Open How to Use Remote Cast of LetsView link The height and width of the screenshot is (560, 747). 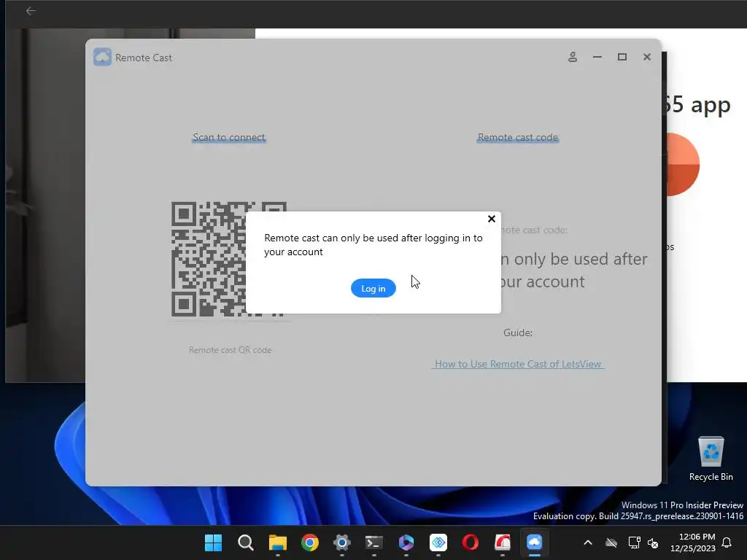518,364
